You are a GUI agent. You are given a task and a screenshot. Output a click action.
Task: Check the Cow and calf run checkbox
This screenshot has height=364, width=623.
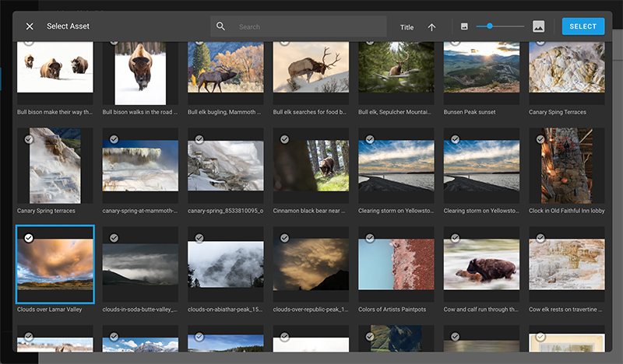(x=456, y=238)
